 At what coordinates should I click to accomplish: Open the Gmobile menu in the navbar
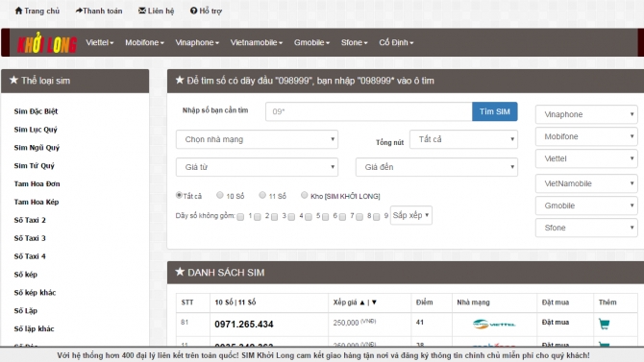(x=311, y=42)
